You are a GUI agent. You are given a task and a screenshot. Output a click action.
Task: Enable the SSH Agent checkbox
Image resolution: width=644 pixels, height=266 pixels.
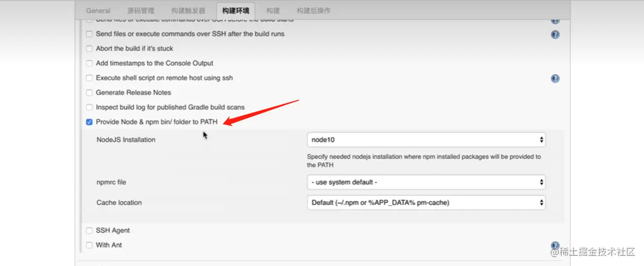pos(90,231)
